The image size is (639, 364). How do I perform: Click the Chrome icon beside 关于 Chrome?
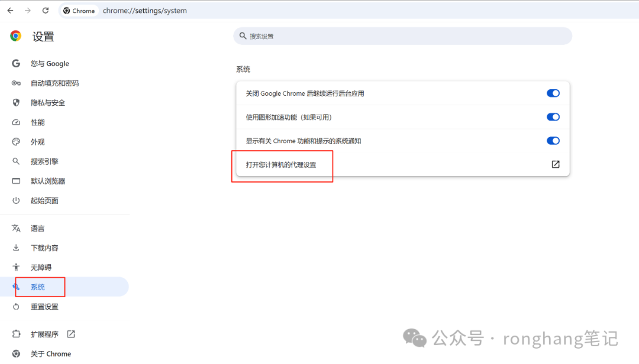tap(16, 353)
